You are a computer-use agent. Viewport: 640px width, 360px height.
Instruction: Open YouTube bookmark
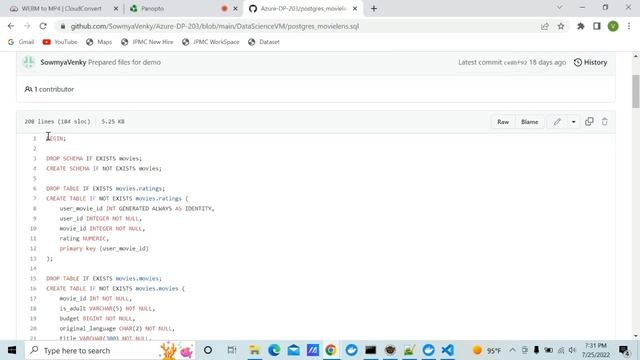(60, 42)
